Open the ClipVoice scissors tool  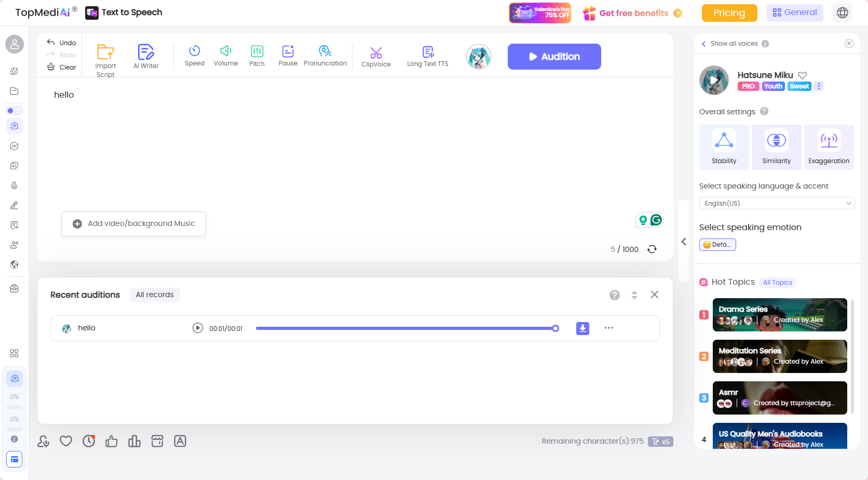pos(376,57)
